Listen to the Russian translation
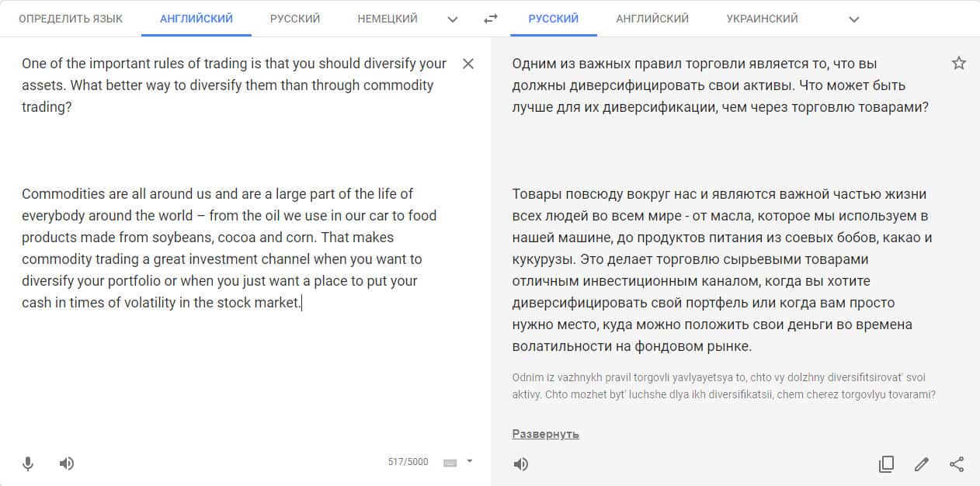 coord(521,464)
